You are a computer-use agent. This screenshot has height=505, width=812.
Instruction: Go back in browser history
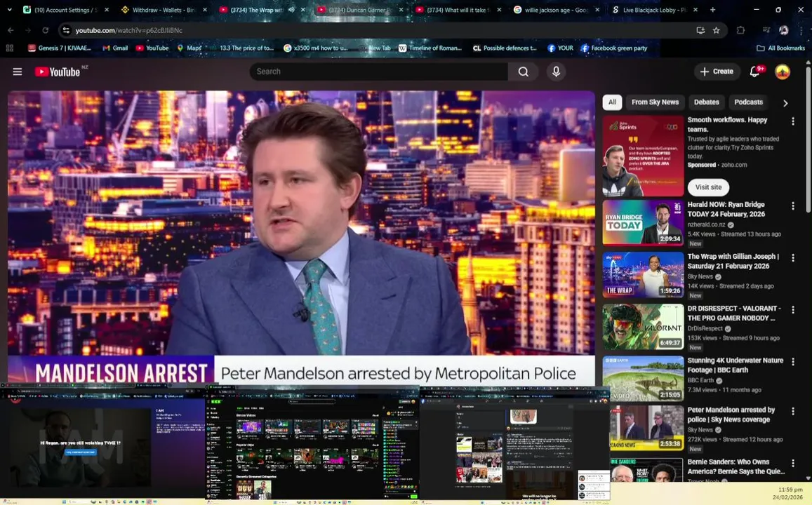[x=11, y=31]
